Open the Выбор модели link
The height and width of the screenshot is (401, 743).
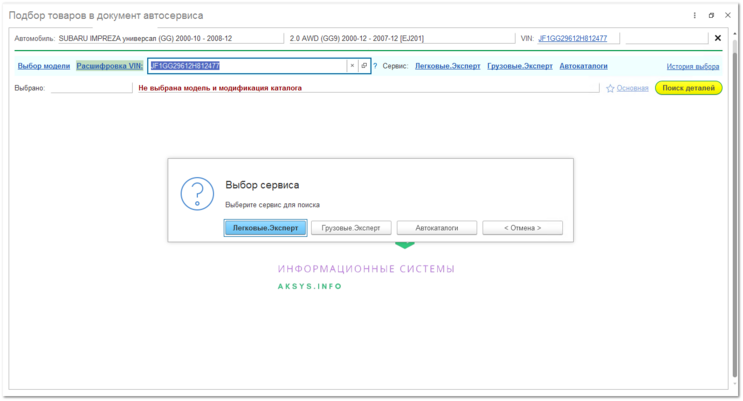44,66
